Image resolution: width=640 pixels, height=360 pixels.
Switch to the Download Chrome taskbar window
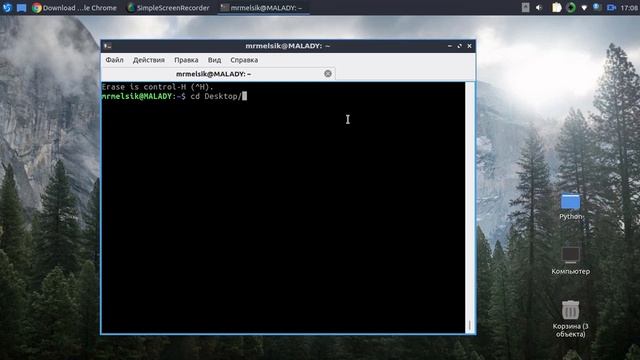(74, 8)
